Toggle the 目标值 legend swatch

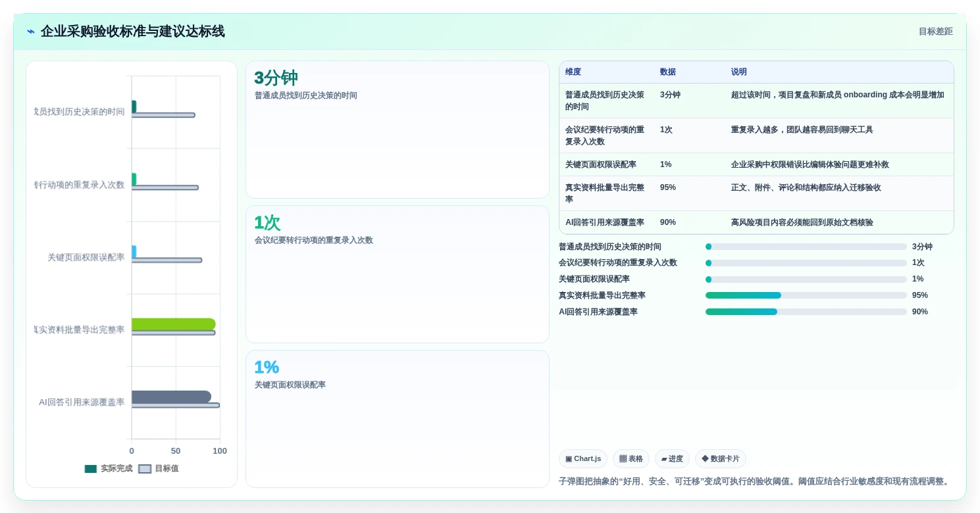(145, 469)
